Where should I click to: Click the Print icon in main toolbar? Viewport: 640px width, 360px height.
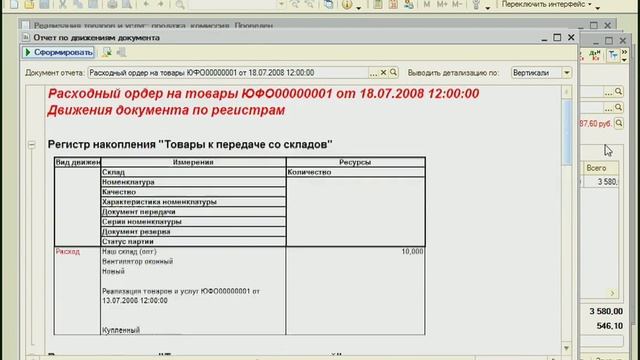point(112,4)
